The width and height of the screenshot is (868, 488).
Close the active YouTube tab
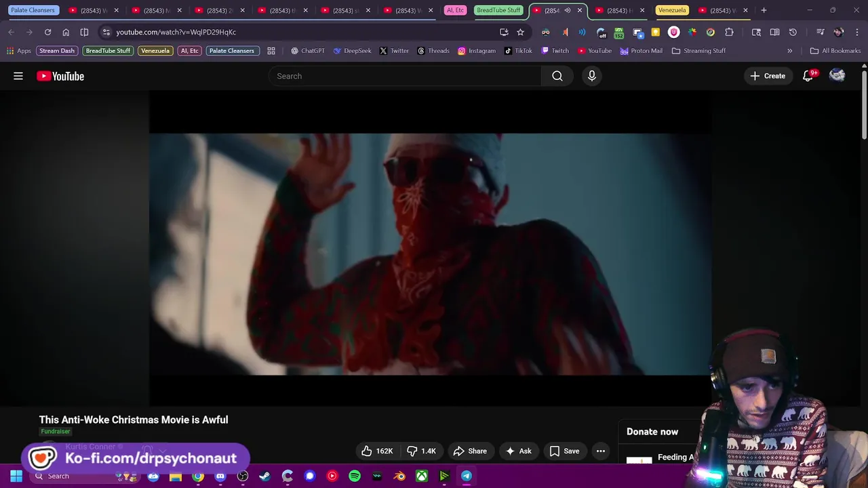click(x=579, y=10)
